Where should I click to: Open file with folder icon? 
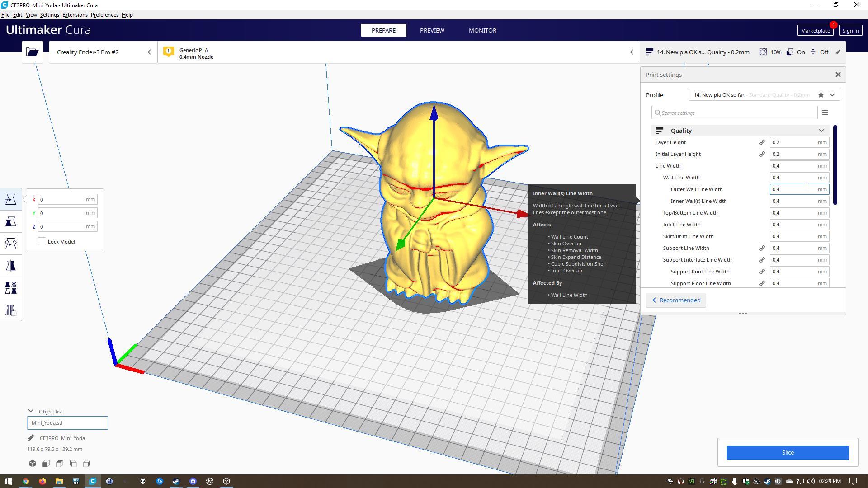[x=32, y=52]
